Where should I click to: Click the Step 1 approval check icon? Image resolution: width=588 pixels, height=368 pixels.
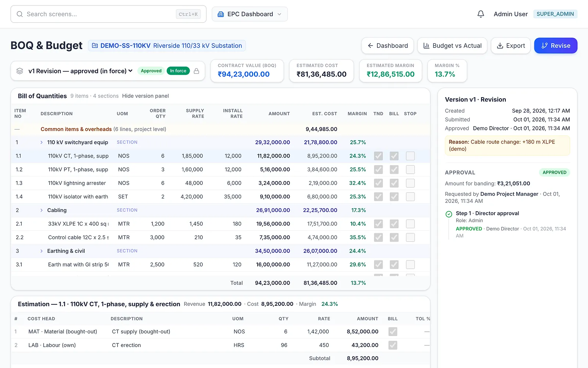(449, 214)
